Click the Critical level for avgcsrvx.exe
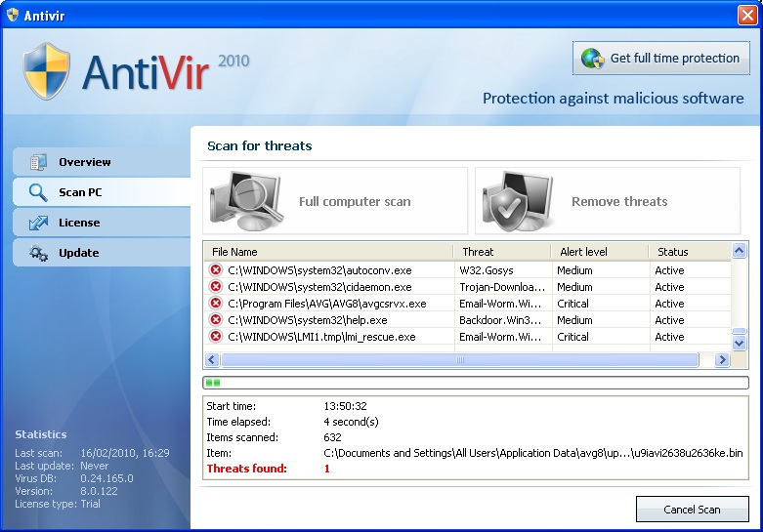Image resolution: width=763 pixels, height=532 pixels. (x=572, y=304)
